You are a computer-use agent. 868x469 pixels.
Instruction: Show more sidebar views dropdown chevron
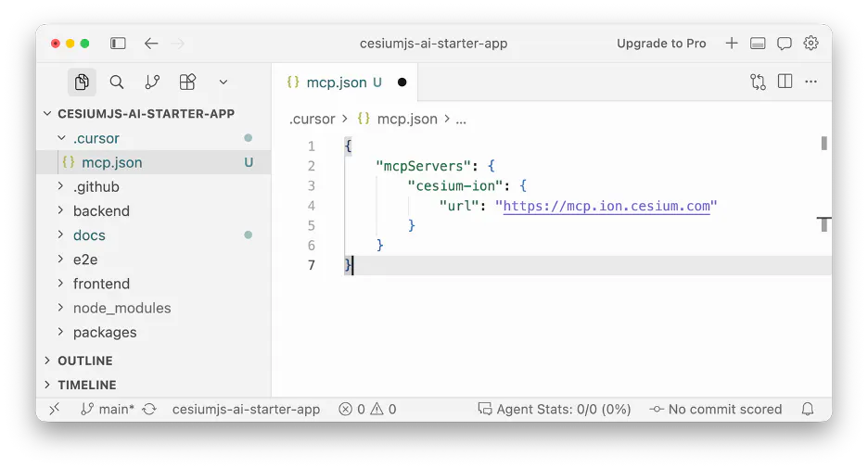(223, 82)
